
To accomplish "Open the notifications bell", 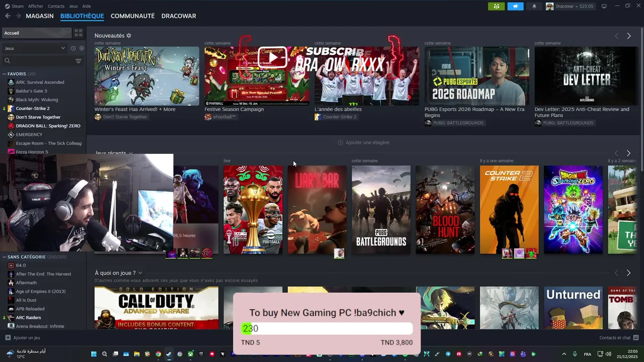I will click(x=534, y=6).
